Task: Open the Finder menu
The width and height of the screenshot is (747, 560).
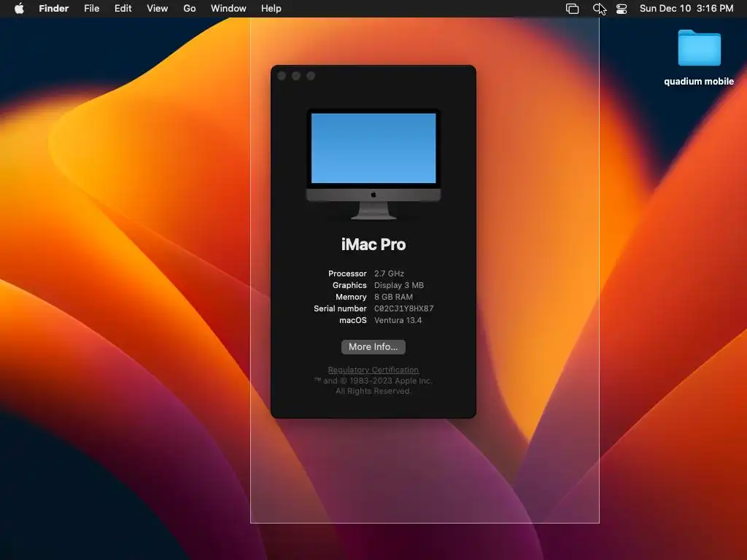Action: (x=54, y=9)
